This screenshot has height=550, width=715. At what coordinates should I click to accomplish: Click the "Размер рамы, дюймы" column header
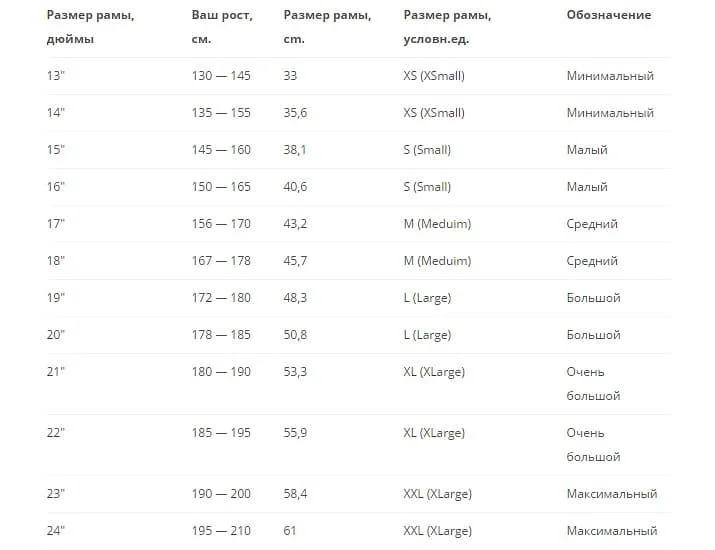(x=91, y=27)
